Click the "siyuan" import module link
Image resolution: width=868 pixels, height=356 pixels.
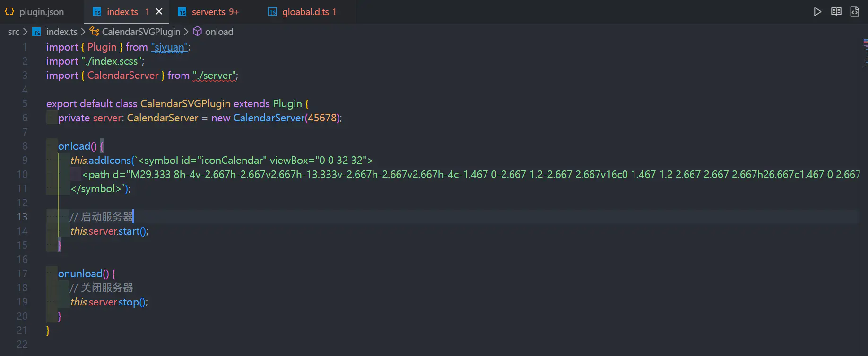(x=169, y=47)
